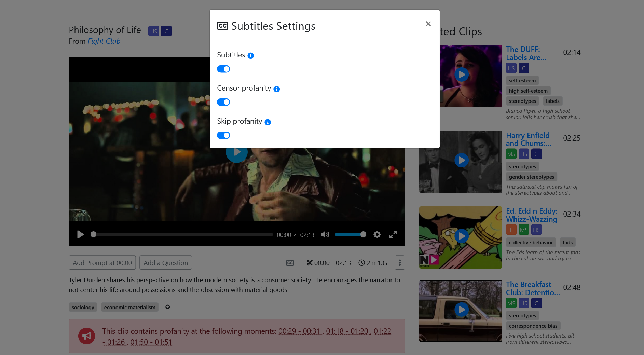This screenshot has width=644, height=355.
Task: Click the MS badge on Ed, Edd n Eddy
Action: (524, 230)
